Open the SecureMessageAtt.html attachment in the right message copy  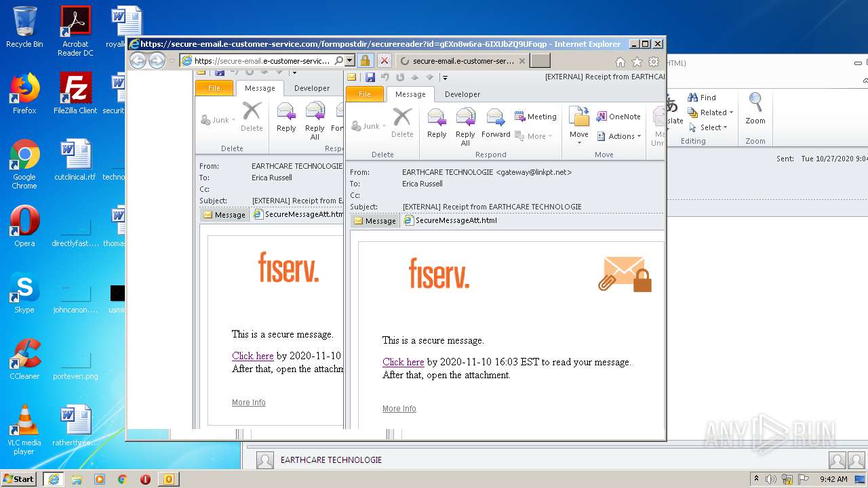click(450, 220)
